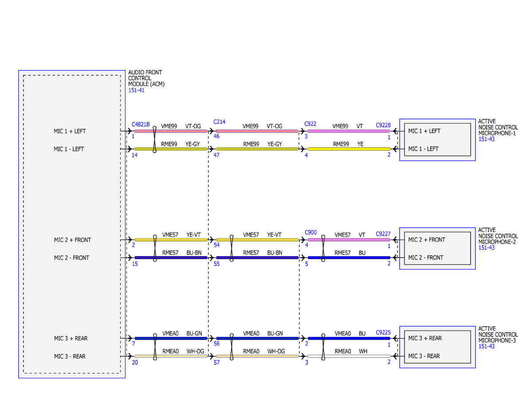Click pin number 54 at C214
532x411 pixels.
click(x=216, y=245)
